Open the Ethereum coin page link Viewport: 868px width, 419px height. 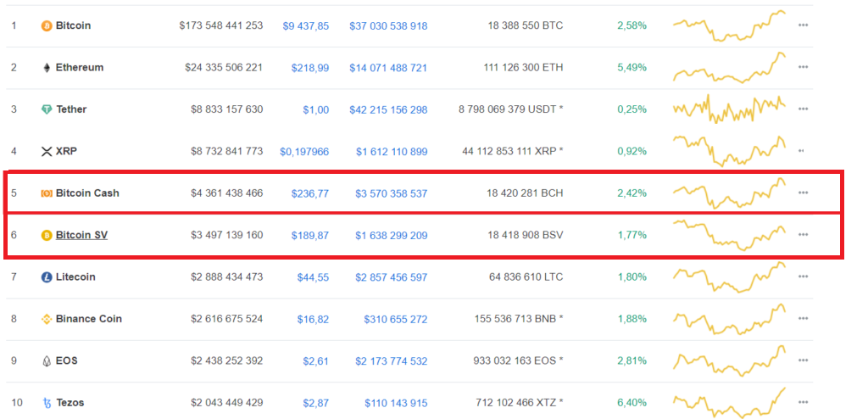pyautogui.click(x=80, y=68)
